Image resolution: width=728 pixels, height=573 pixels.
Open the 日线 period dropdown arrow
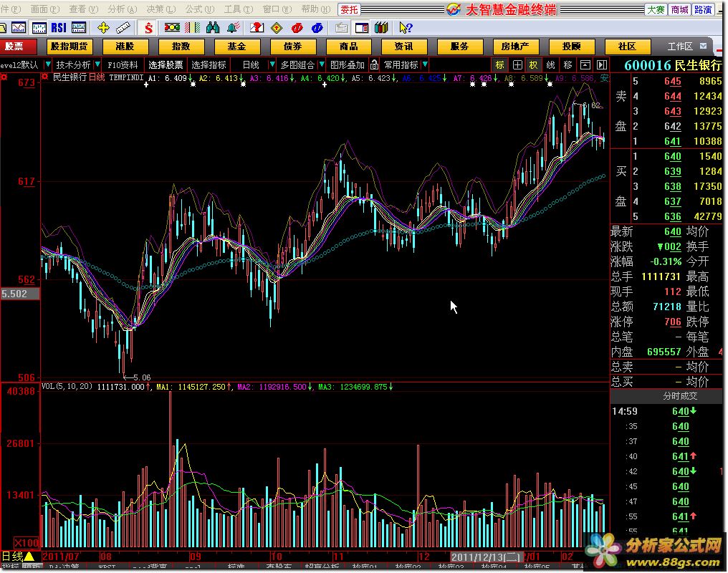click(272, 64)
